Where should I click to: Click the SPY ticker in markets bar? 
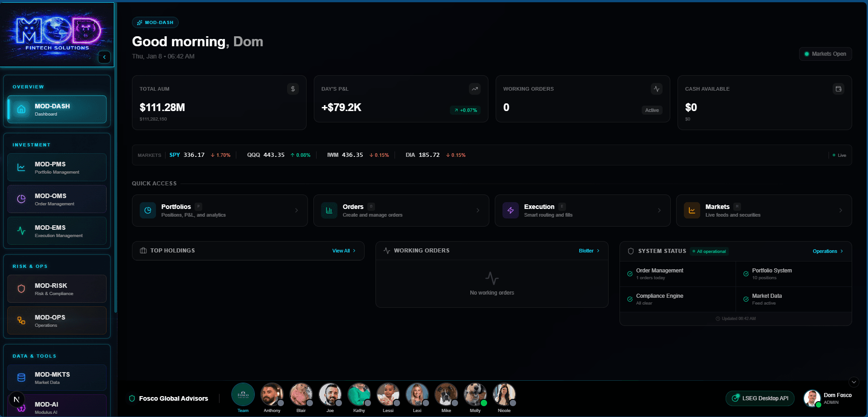[175, 155]
